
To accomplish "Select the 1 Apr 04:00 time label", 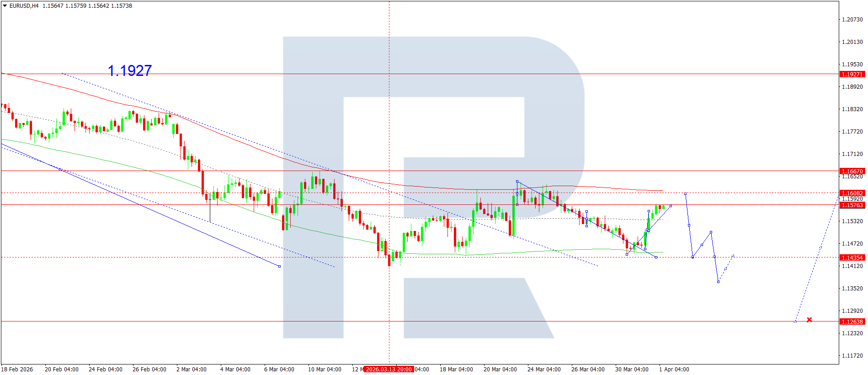I will tap(674, 369).
